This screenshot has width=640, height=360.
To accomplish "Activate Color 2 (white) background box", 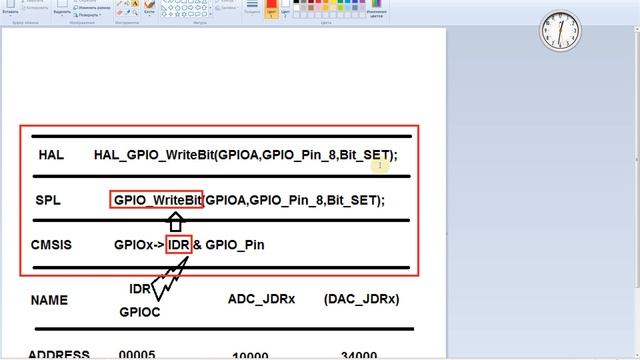I will pyautogui.click(x=286, y=9).
